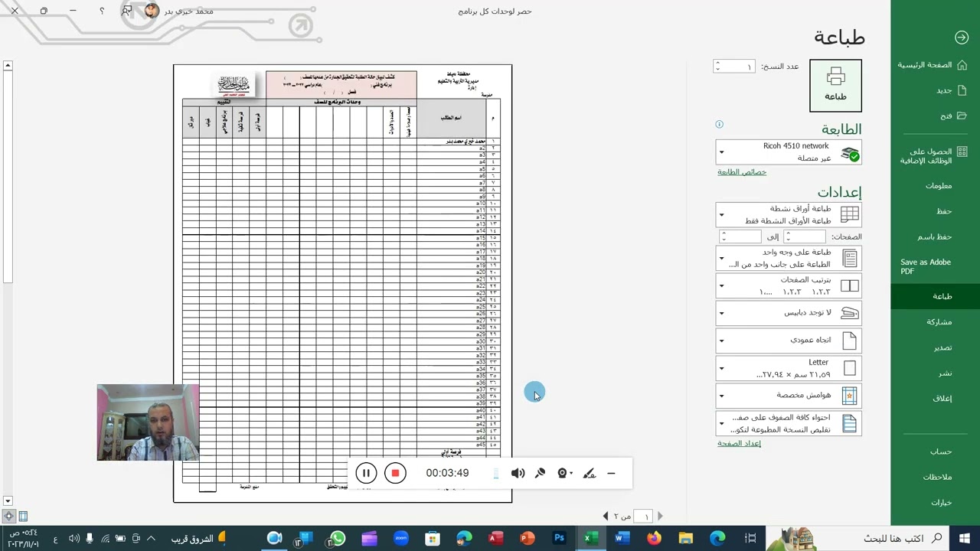Screen dimensions: 980x551
Task: Open Word from the taskbar
Action: [x=622, y=538]
